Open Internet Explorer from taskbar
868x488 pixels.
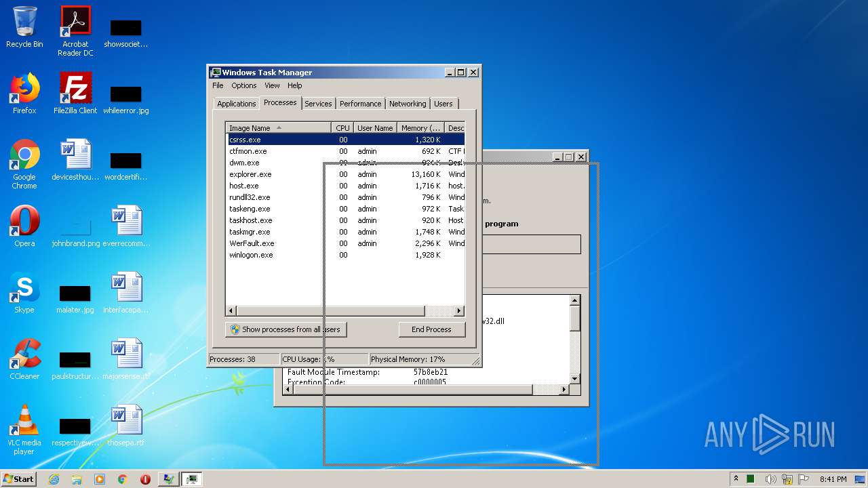[x=54, y=479]
